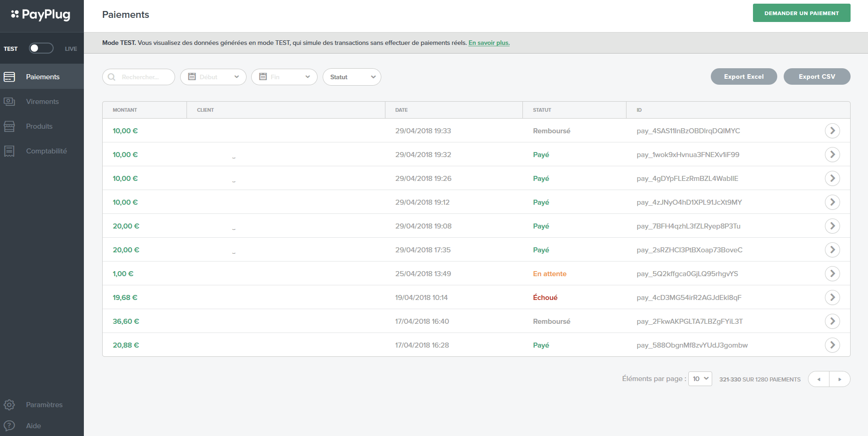Image resolution: width=868 pixels, height=436 pixels.
Task: Open details arrow for En attente payment
Action: 832,274
